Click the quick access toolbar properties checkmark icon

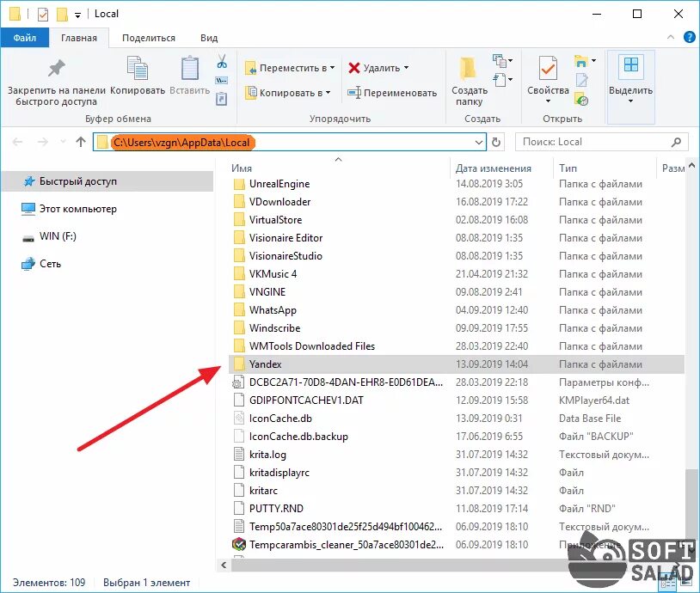(43, 15)
